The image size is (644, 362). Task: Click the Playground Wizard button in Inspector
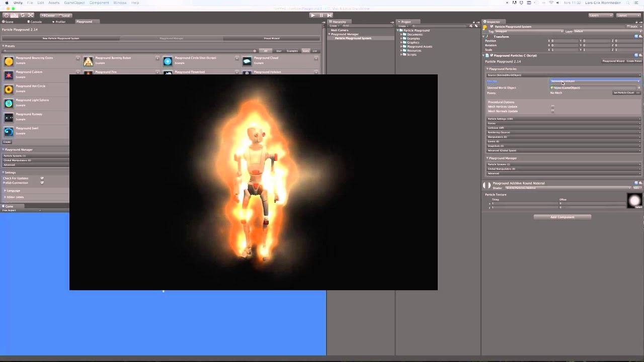[x=613, y=61]
